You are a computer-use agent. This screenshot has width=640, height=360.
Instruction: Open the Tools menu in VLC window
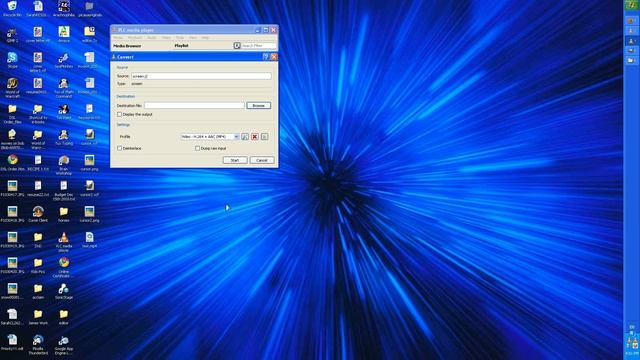180,38
